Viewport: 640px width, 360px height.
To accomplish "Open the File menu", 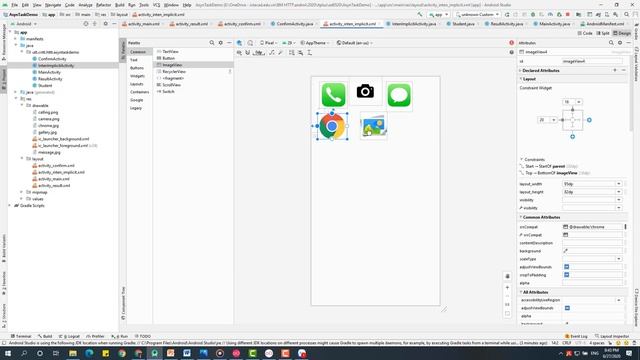I will (14, 5).
